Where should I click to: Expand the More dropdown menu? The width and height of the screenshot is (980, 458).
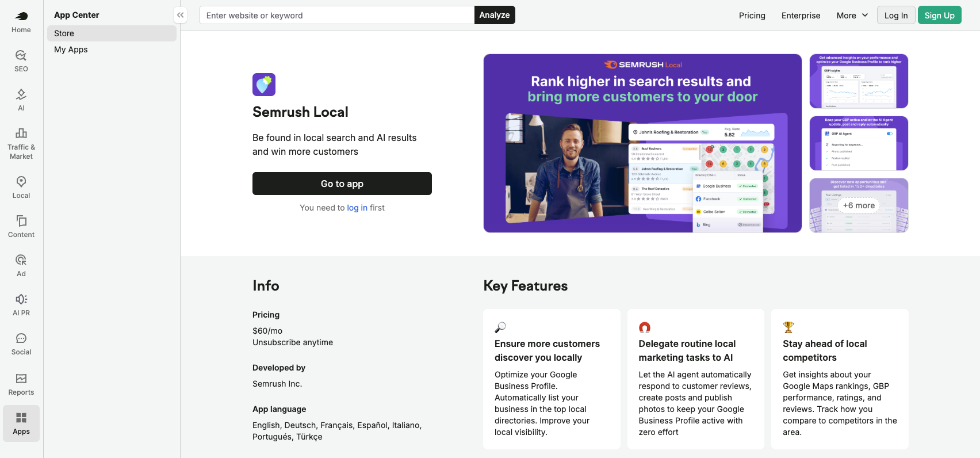pyautogui.click(x=852, y=16)
